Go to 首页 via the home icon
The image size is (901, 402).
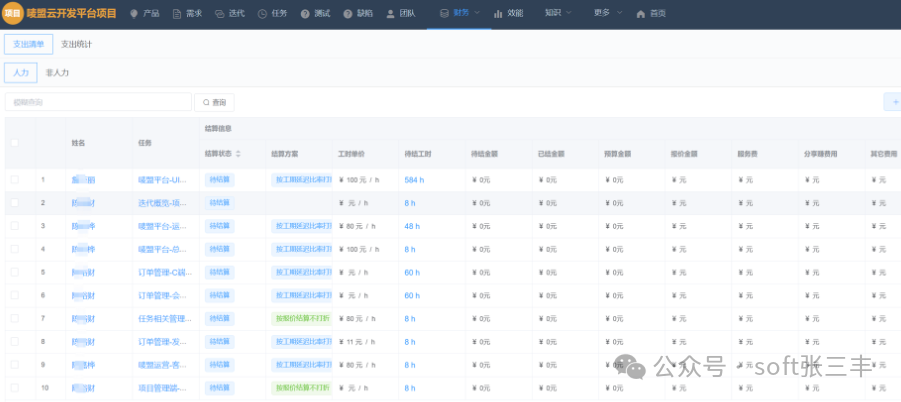[641, 14]
